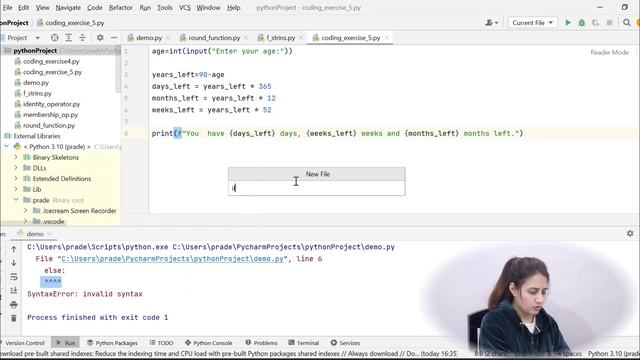Print the Run console output

(x=13, y=304)
